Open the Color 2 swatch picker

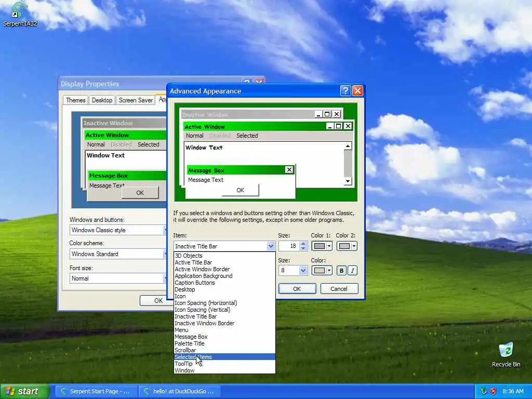pos(347,246)
